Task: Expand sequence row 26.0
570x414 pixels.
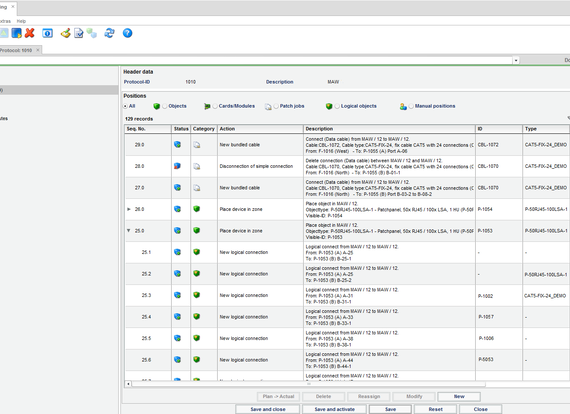Action: tap(129, 209)
